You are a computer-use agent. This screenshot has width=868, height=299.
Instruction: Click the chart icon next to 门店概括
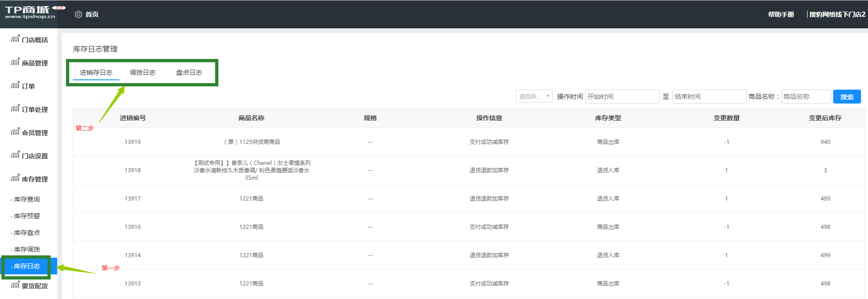tap(15, 39)
